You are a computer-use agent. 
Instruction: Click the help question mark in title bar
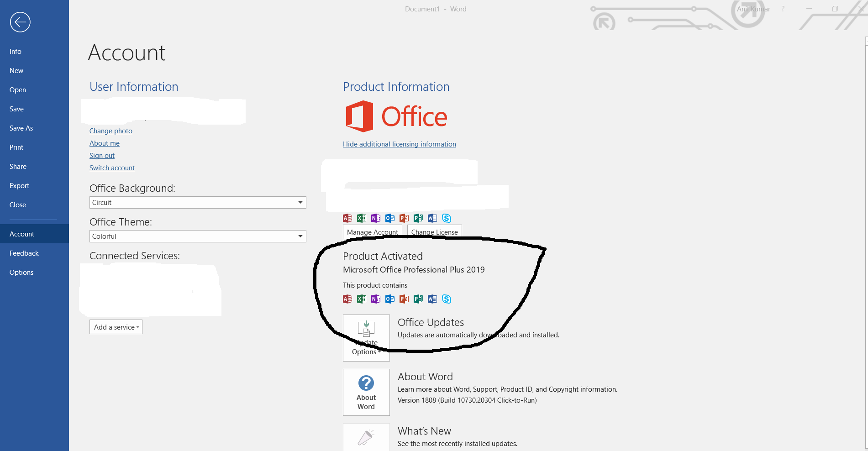tap(783, 9)
